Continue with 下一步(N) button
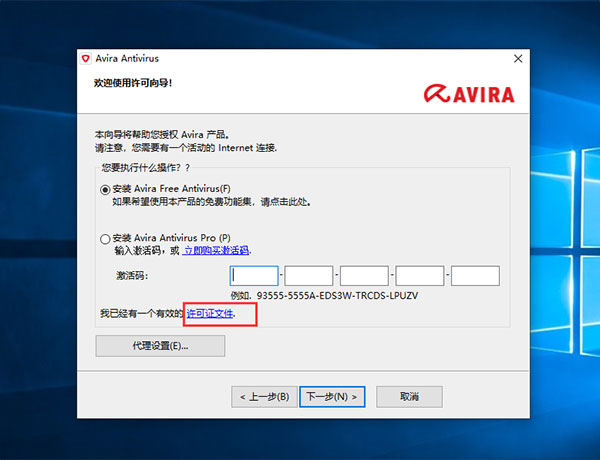 332,397
